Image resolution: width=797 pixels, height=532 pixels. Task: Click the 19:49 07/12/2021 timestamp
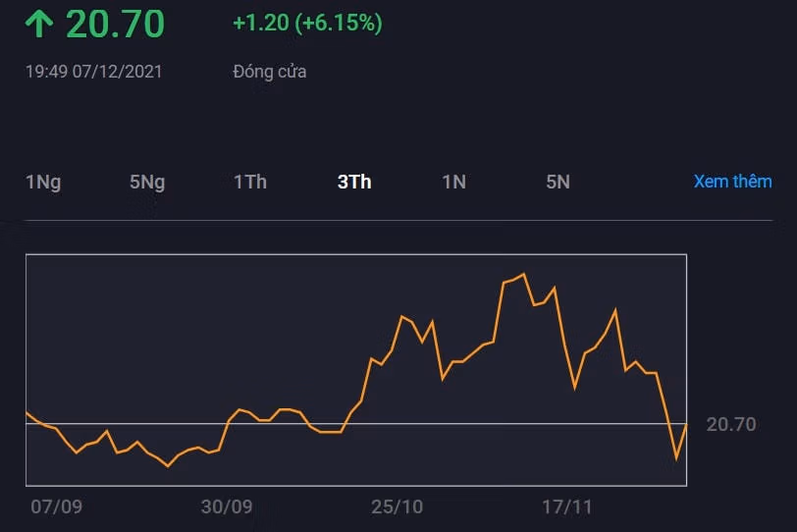(x=94, y=72)
